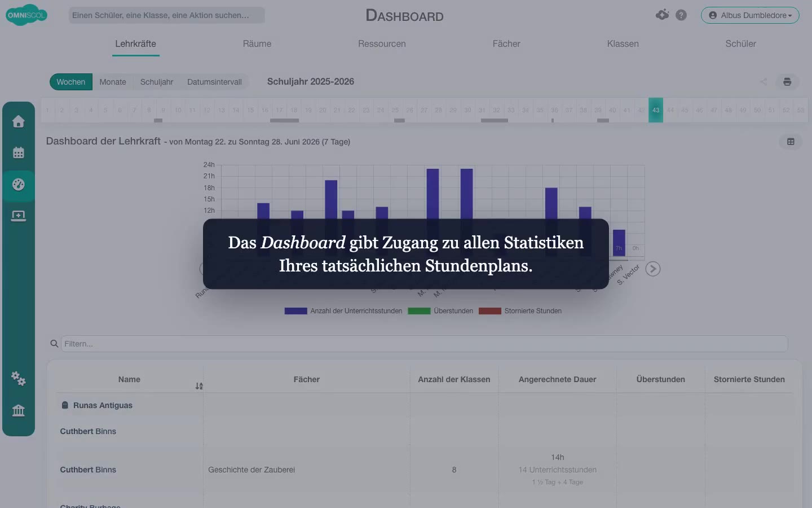
Task: Click the Anzahl der Klassen column header
Action: 454,379
